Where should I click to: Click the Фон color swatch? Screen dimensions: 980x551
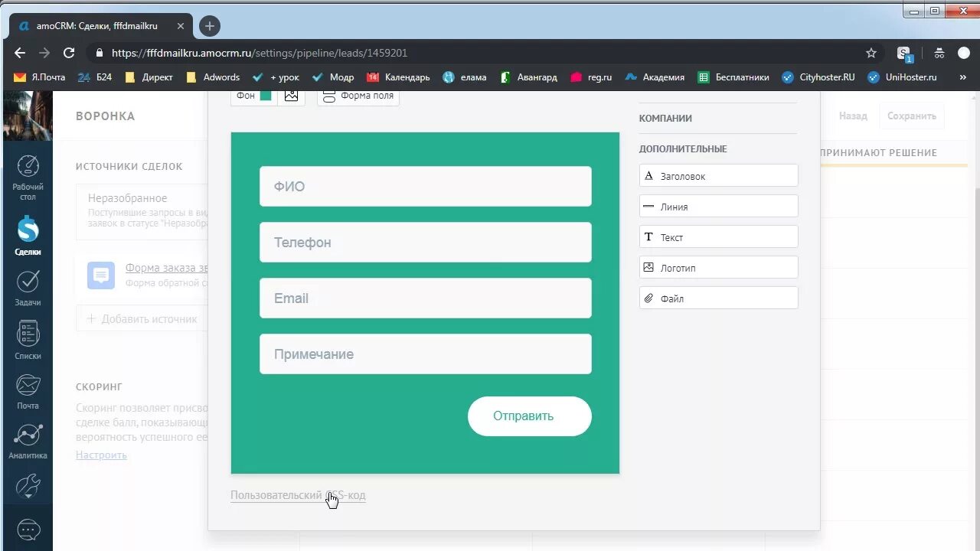click(x=264, y=95)
